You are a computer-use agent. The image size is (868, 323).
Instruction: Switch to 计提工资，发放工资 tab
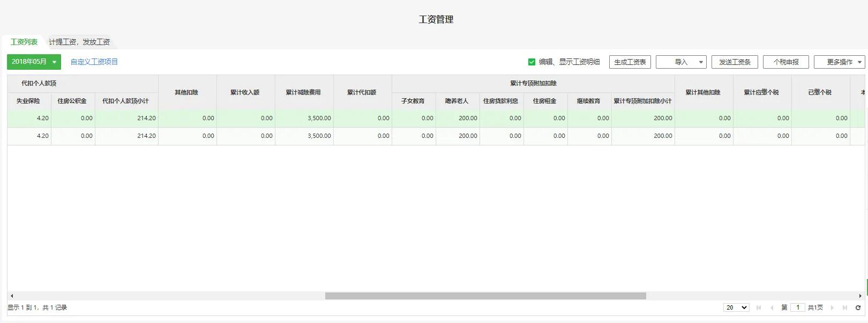[79, 42]
